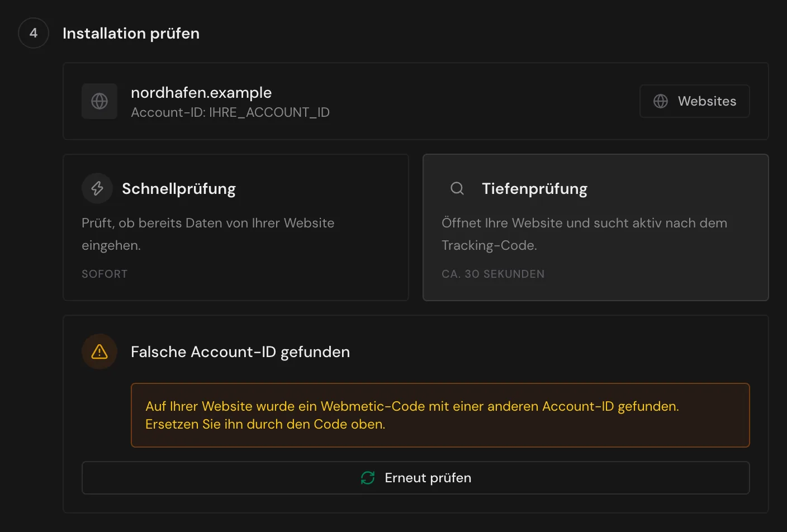The height and width of the screenshot is (532, 787).
Task: Click the Installation prüfen heading
Action: (x=131, y=33)
